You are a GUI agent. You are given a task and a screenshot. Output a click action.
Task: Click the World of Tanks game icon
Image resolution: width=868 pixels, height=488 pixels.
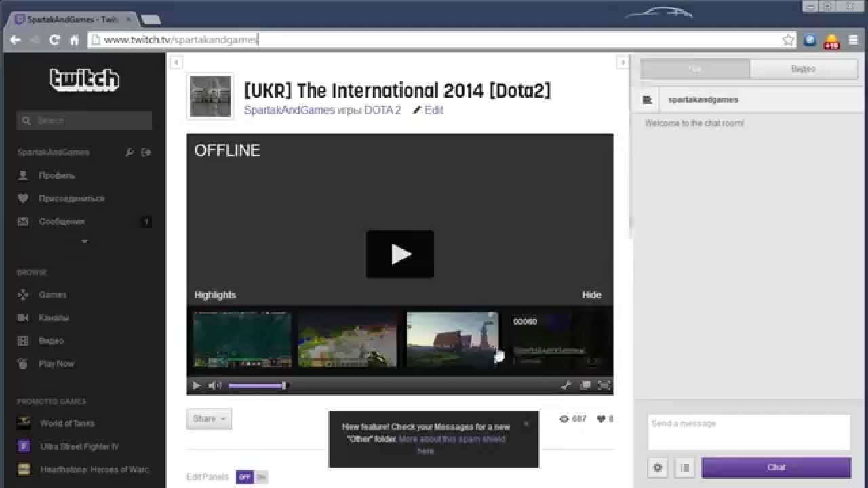(24, 423)
